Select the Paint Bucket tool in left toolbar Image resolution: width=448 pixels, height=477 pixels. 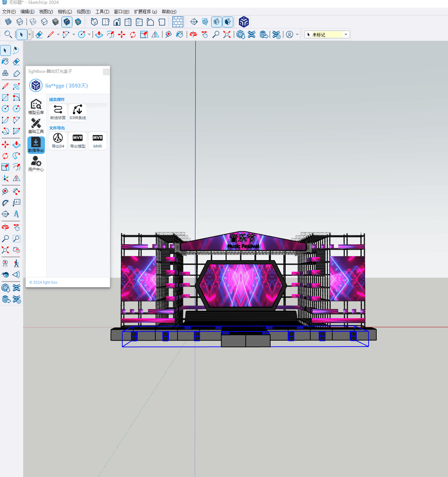5,62
